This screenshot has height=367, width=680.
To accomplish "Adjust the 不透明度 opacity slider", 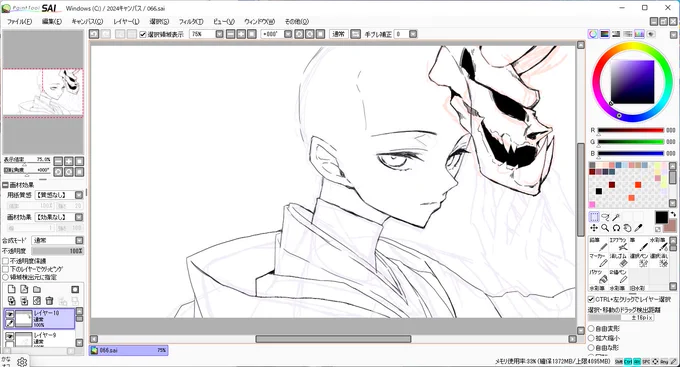I will coord(57,251).
